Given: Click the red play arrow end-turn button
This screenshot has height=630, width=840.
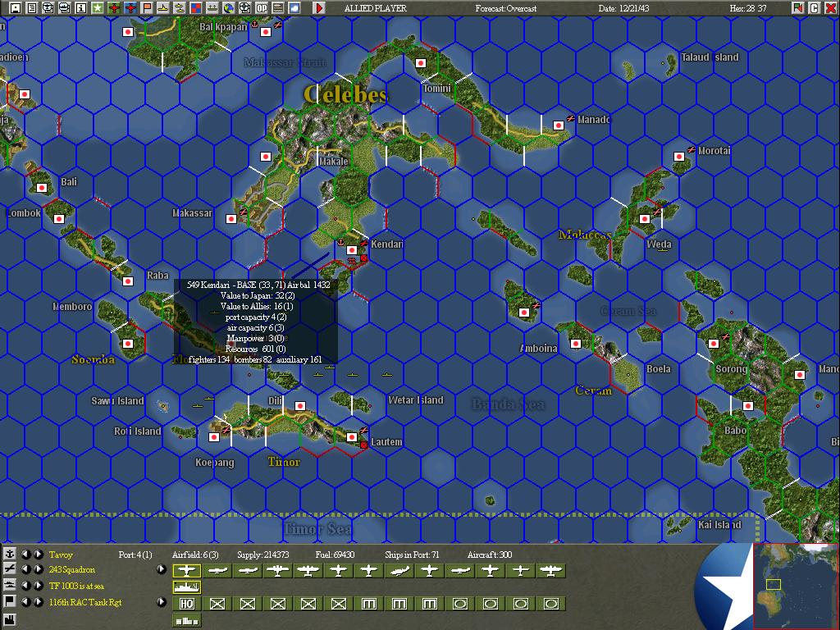Looking at the screenshot, I should (319, 7).
